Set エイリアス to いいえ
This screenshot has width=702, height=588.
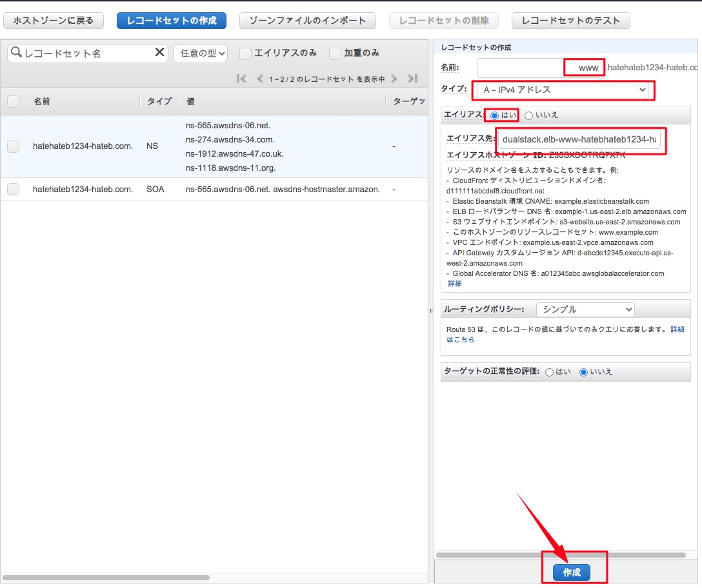click(528, 115)
